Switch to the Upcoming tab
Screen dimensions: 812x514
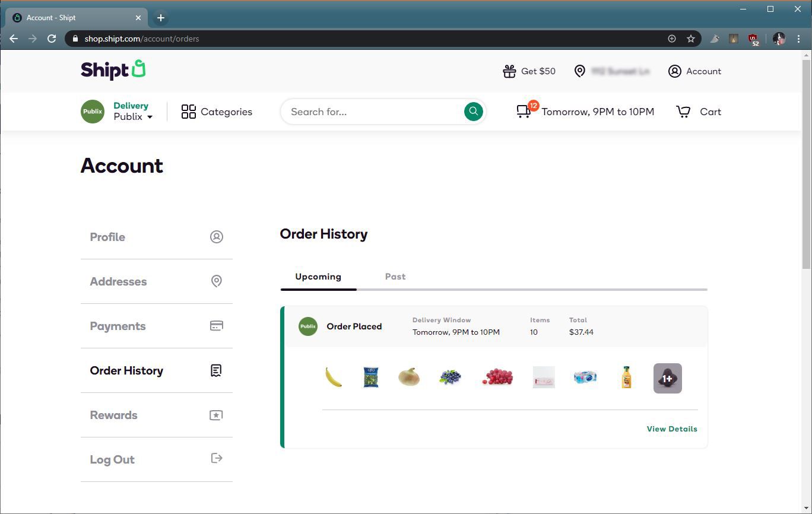(x=318, y=277)
